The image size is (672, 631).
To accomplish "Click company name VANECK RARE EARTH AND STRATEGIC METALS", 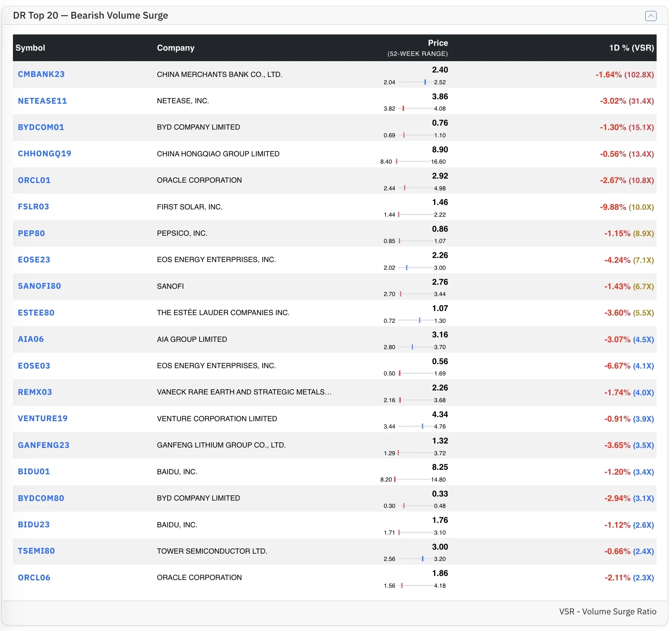I will click(244, 392).
